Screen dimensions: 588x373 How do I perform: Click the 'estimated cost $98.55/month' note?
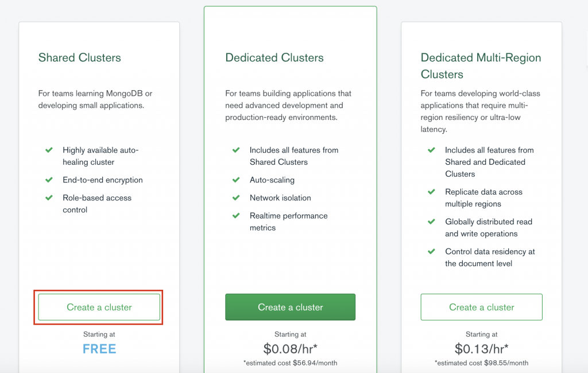481,363
